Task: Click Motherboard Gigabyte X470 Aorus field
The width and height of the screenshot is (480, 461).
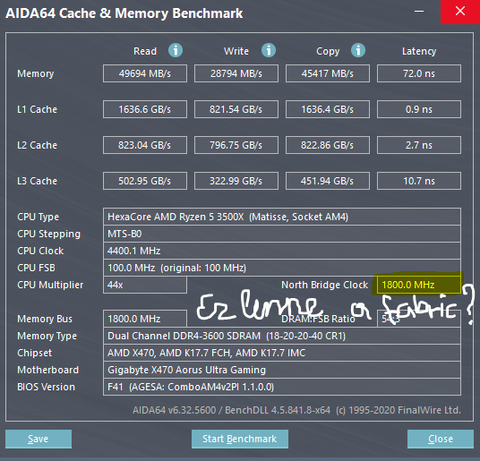Action: coord(282,370)
